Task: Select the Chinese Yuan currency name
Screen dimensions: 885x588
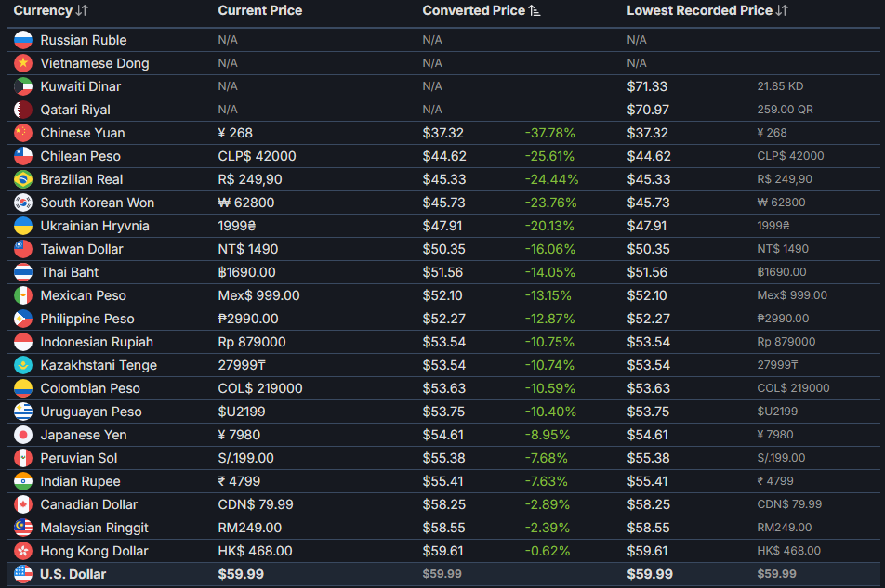Action: pyautogui.click(x=83, y=133)
